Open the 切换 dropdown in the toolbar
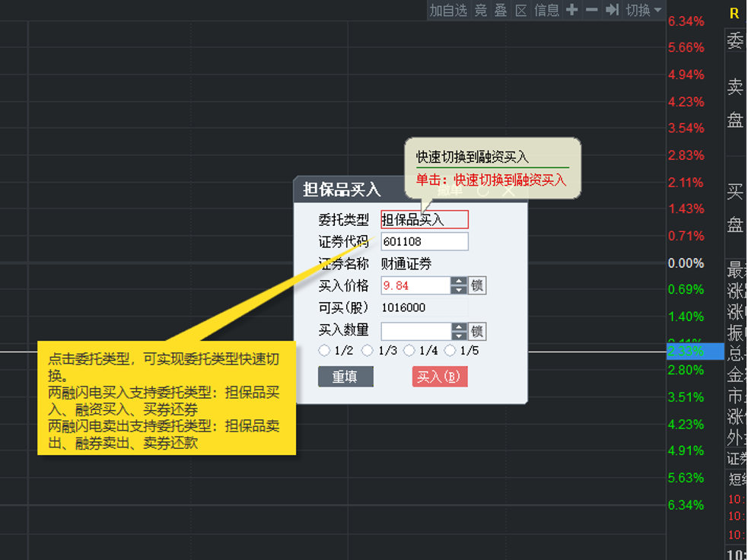Screen dimensions: 748x560 click(x=644, y=10)
